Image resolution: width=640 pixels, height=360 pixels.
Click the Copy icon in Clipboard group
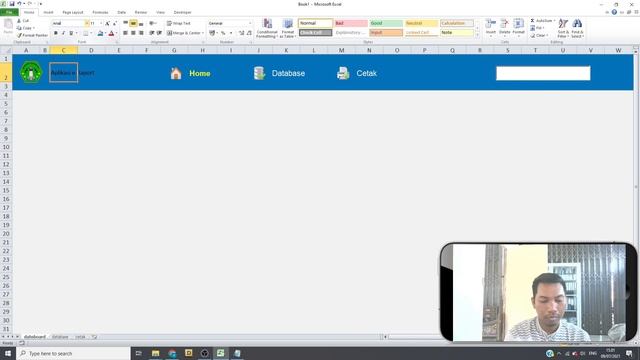point(19,28)
